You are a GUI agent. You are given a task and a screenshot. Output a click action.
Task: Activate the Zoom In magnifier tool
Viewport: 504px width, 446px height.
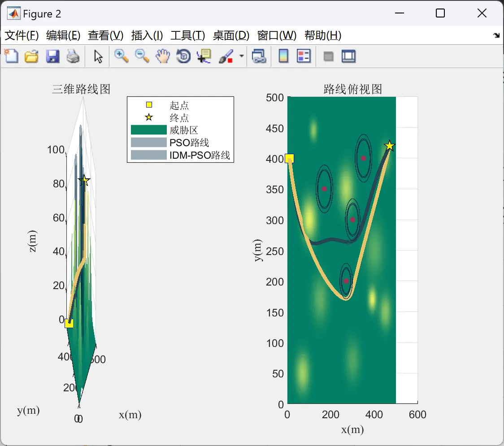(121, 56)
